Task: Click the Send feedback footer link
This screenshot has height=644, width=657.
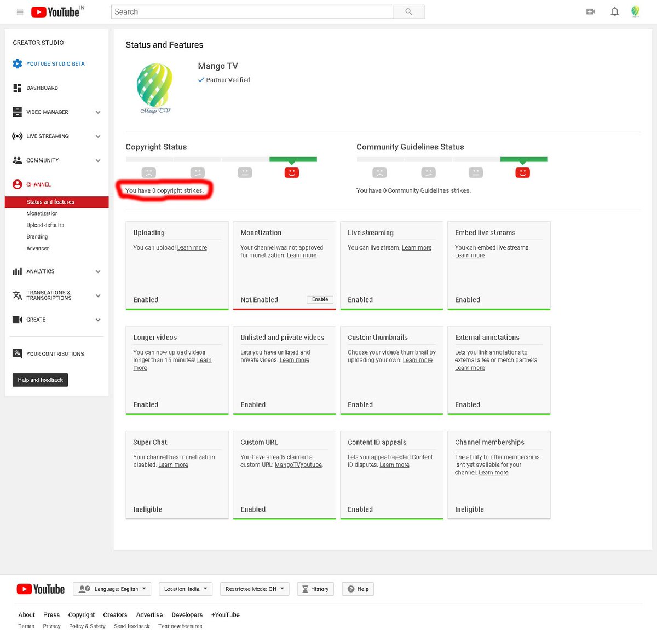Action: pyautogui.click(x=132, y=626)
